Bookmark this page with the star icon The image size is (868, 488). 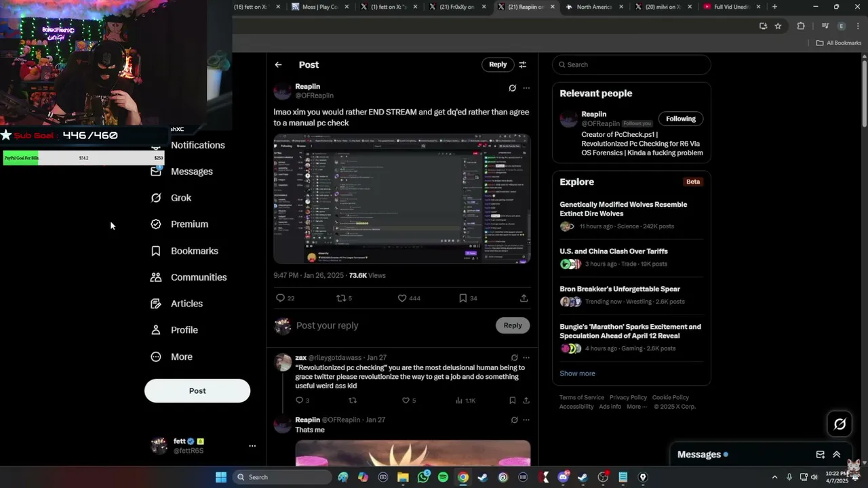pos(778,26)
